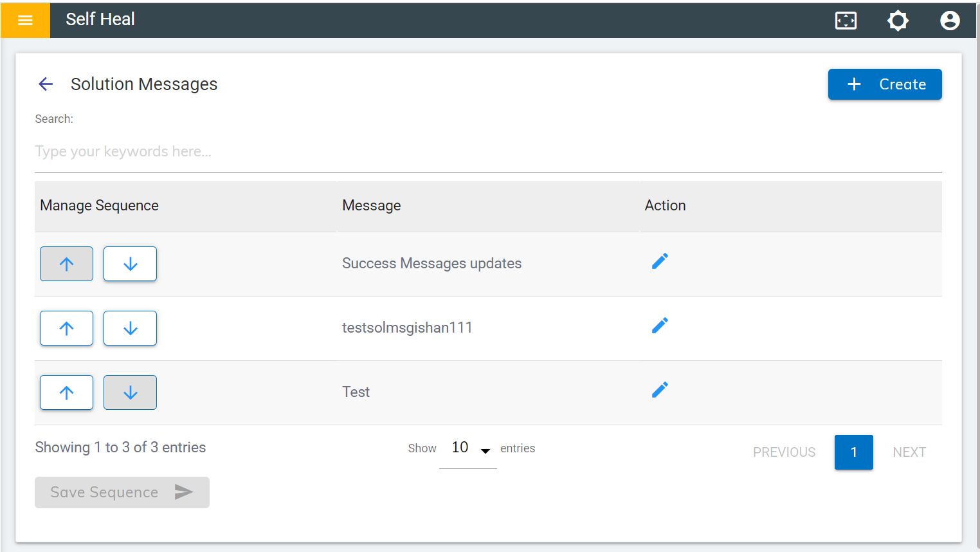
Task: Open the user account profile icon
Action: point(950,21)
